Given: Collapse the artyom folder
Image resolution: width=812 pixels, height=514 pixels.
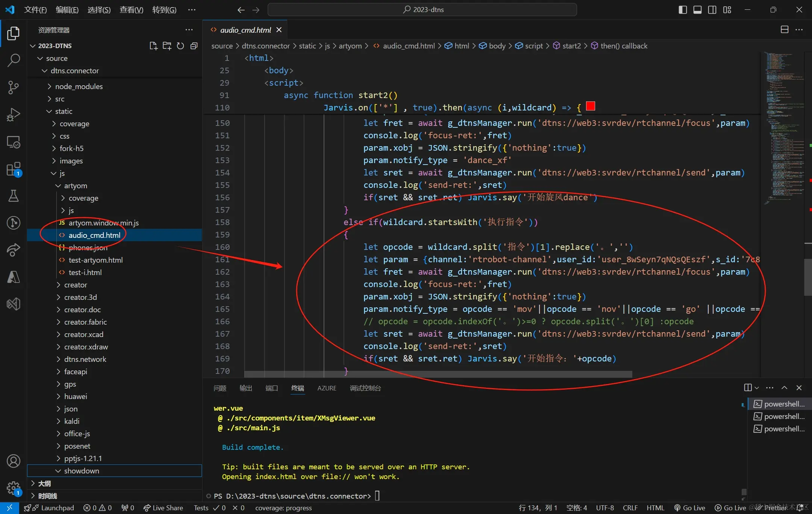Looking at the screenshot, I should click(75, 186).
